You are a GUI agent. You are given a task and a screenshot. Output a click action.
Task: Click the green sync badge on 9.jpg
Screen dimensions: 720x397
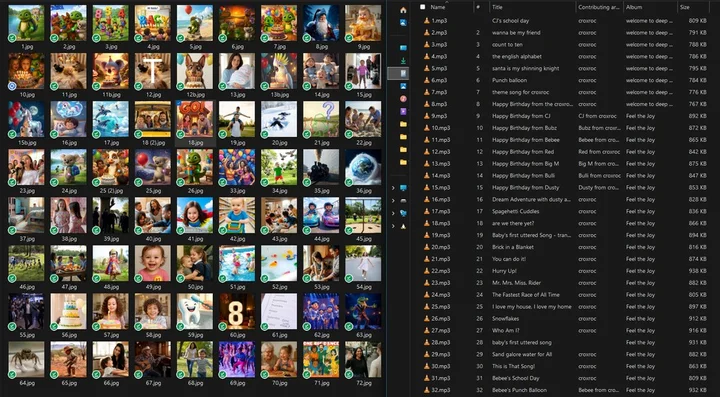349,38
